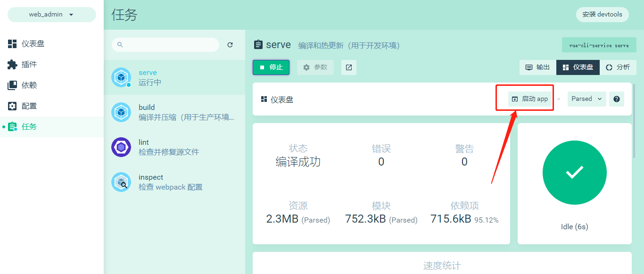The image size is (644, 274).
Task: Click the 2.3MB resource size value
Action: 282,219
